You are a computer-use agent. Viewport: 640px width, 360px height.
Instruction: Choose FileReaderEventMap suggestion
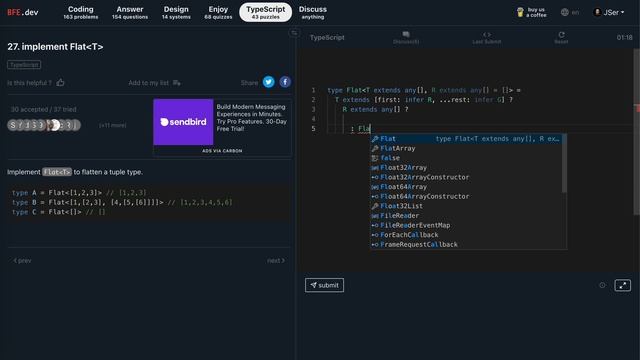tap(466, 225)
